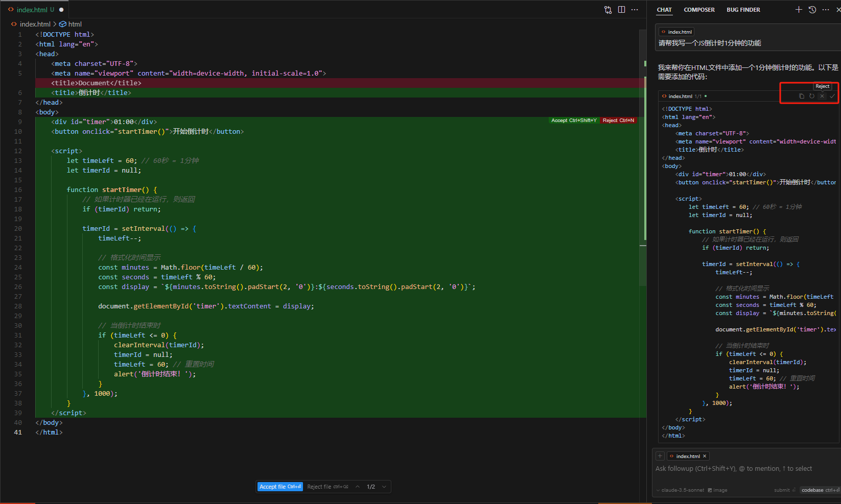Add context with the plus button in chat input
Image resolution: width=841 pixels, height=504 pixels.
click(x=660, y=456)
